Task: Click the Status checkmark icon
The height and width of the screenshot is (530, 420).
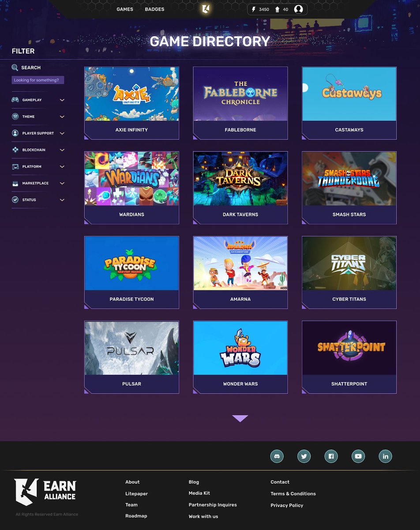Action: (15, 200)
